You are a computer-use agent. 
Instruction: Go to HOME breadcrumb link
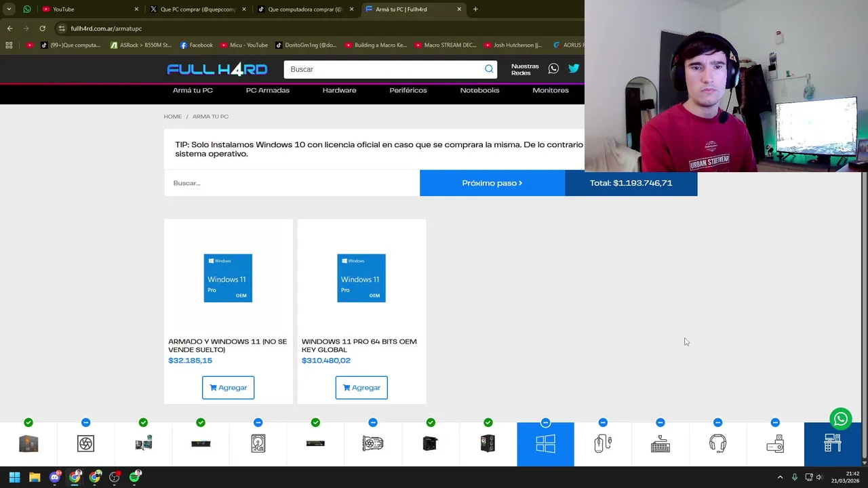pyautogui.click(x=172, y=117)
